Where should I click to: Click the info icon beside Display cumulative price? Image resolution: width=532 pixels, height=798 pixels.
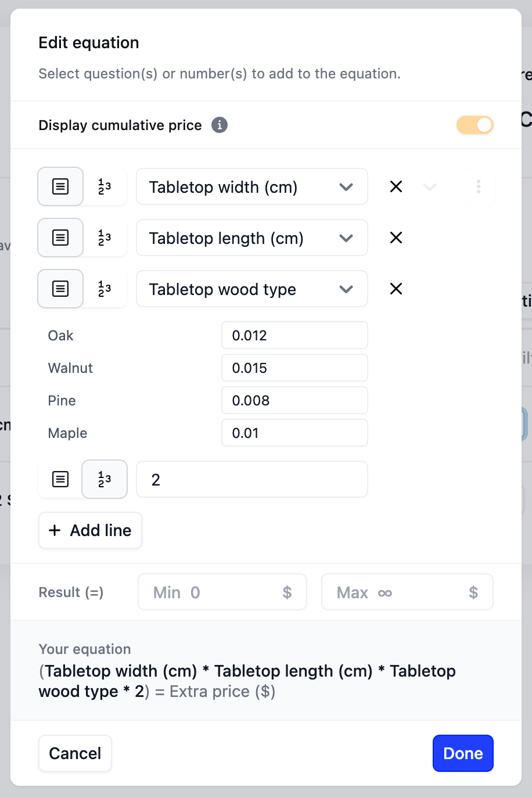point(219,125)
